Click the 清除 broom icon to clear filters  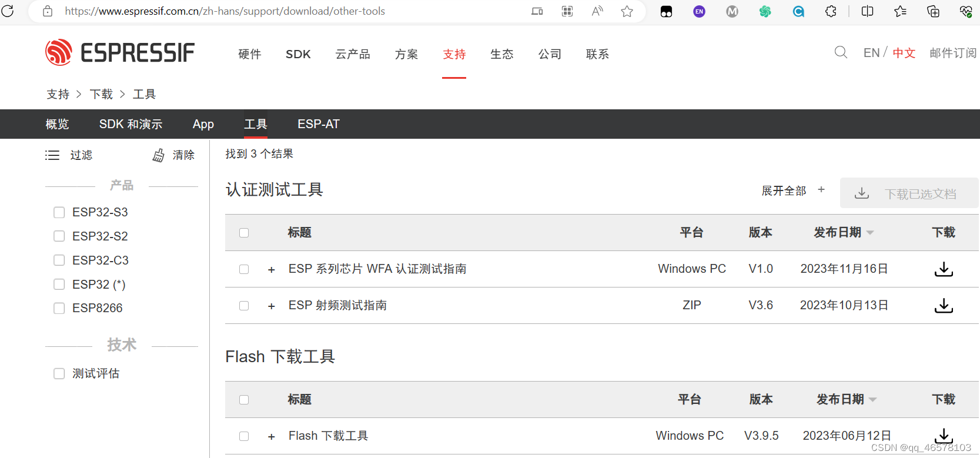[x=159, y=155]
